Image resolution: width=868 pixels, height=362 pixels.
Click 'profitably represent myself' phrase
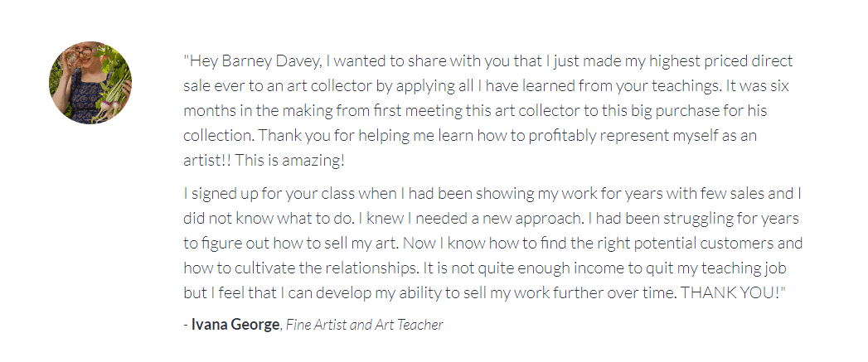[x=623, y=136]
